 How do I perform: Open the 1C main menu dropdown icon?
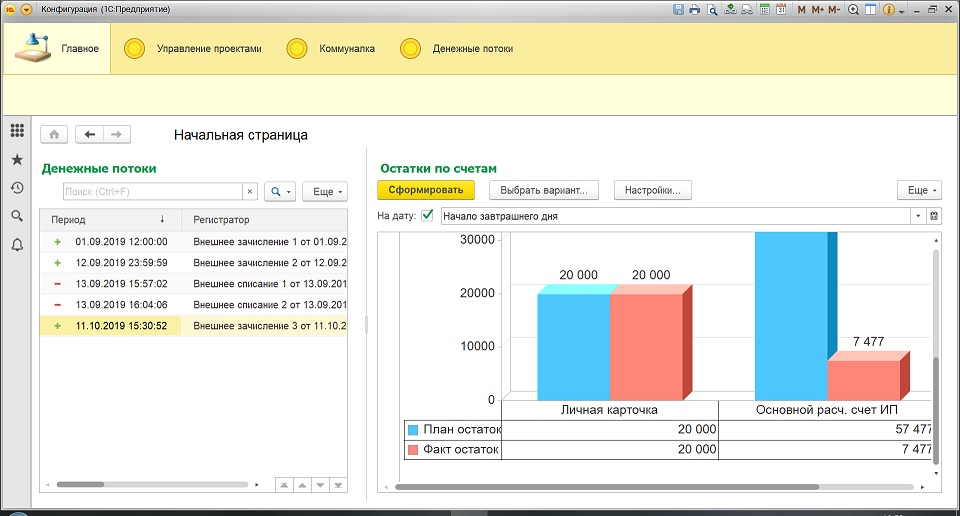point(26,9)
